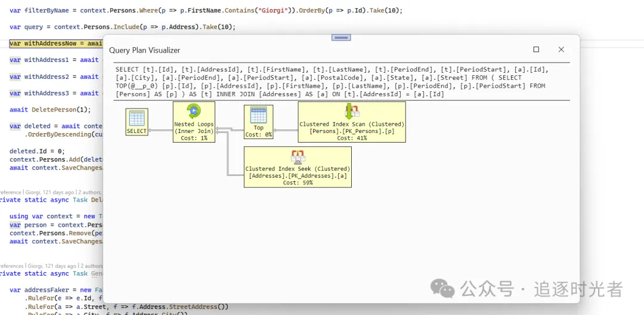This screenshot has width=644, height=315.
Task: Click the Query Plan Visualizer title
Action: [144, 50]
